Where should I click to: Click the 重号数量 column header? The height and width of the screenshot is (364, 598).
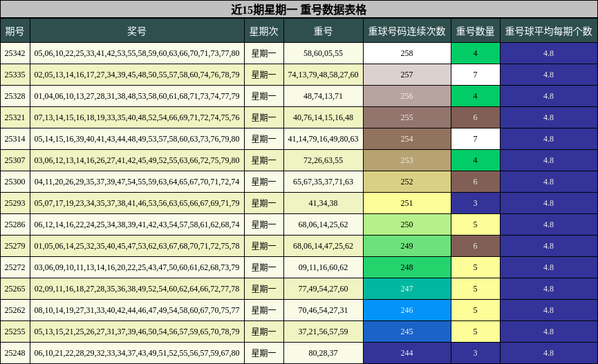476,31
